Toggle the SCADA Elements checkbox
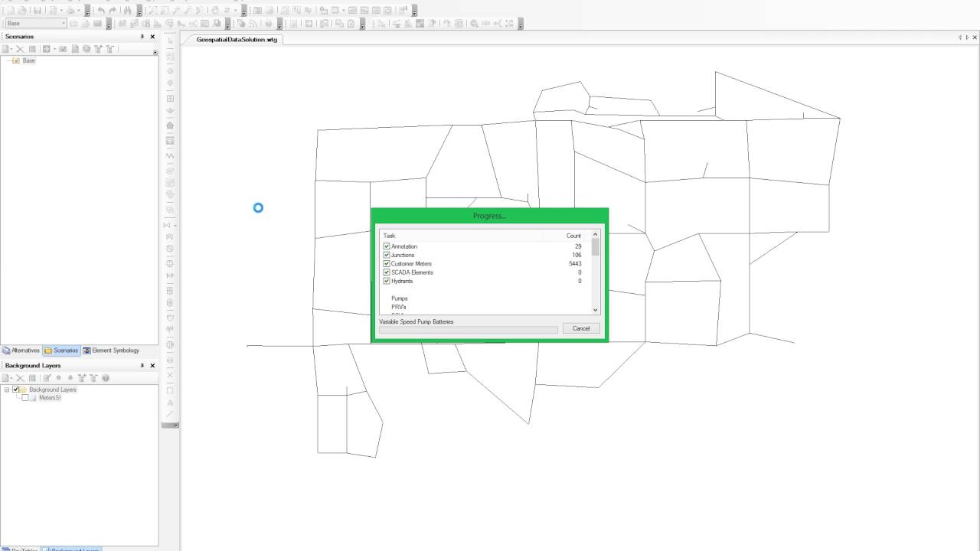Screen dimensions: 980x551 [387, 272]
